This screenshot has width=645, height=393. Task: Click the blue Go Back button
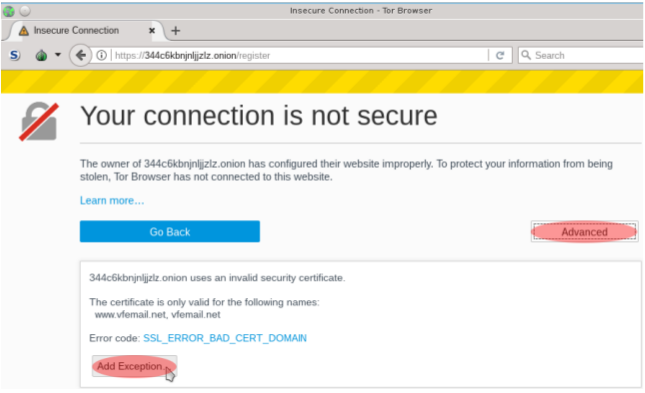click(x=170, y=232)
